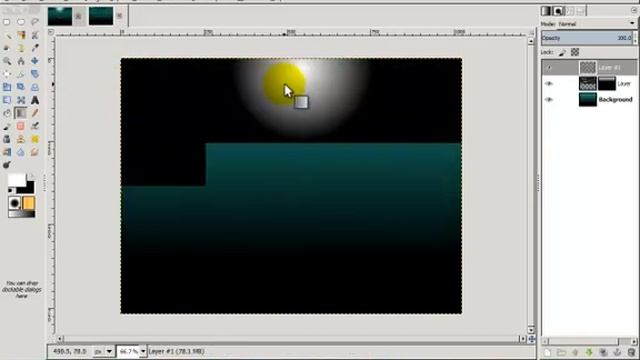Select the Paintbrush tool
This screenshot has height=360, width=640.
[x=7, y=126]
